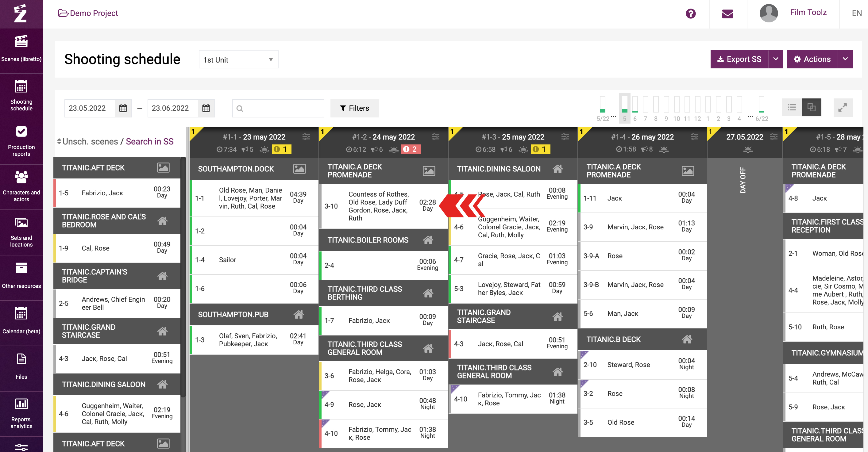
Task: Open Film Toolz user name menu
Action: coord(808,13)
